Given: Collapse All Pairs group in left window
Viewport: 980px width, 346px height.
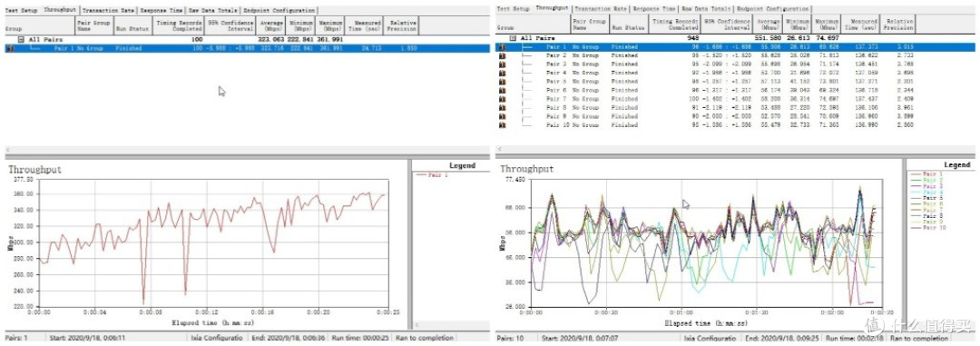Looking at the screenshot, I should click(21, 39).
